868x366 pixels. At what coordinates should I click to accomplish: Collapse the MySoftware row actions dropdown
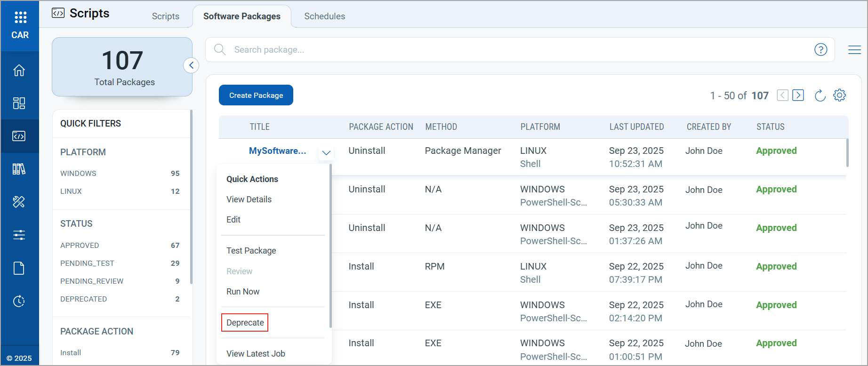pos(326,153)
